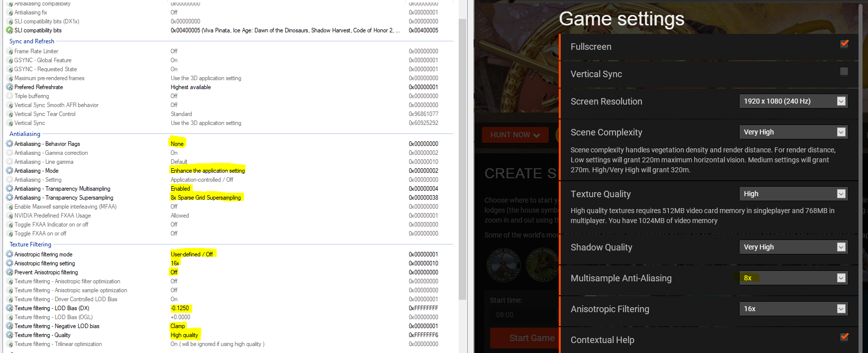Select the 'User-defined / Off' value
This screenshot has height=353, width=868.
pyautogui.click(x=192, y=254)
